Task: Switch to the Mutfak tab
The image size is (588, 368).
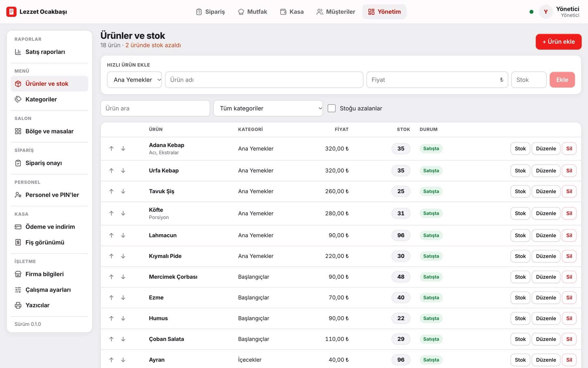Action: [252, 12]
